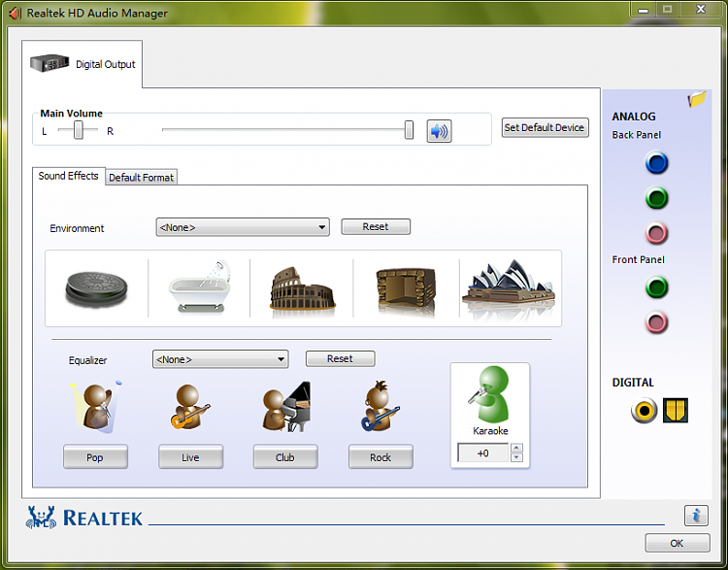The image size is (728, 570).
Task: Select the stone corridor environment icon
Action: coord(407,290)
